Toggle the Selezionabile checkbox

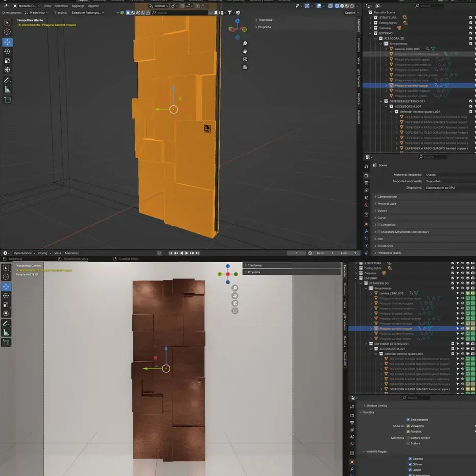pos(408,419)
